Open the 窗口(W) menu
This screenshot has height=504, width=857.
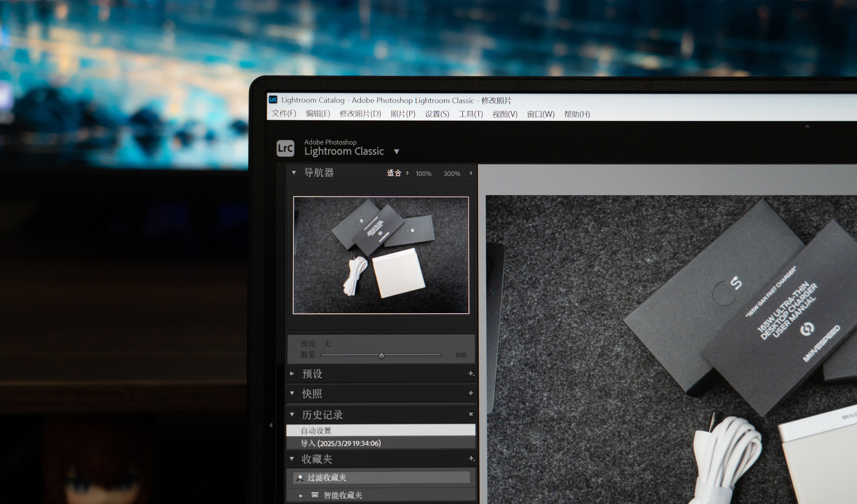click(540, 114)
